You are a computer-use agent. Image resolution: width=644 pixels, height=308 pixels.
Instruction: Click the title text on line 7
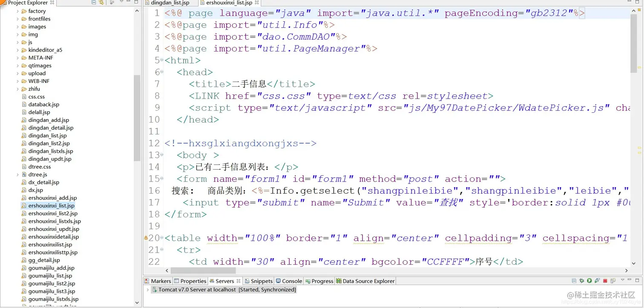(249, 84)
